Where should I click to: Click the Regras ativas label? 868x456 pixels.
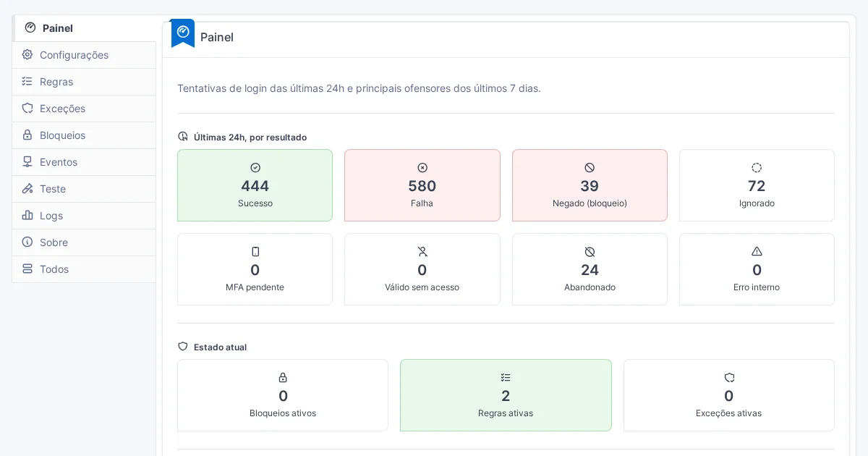(506, 413)
